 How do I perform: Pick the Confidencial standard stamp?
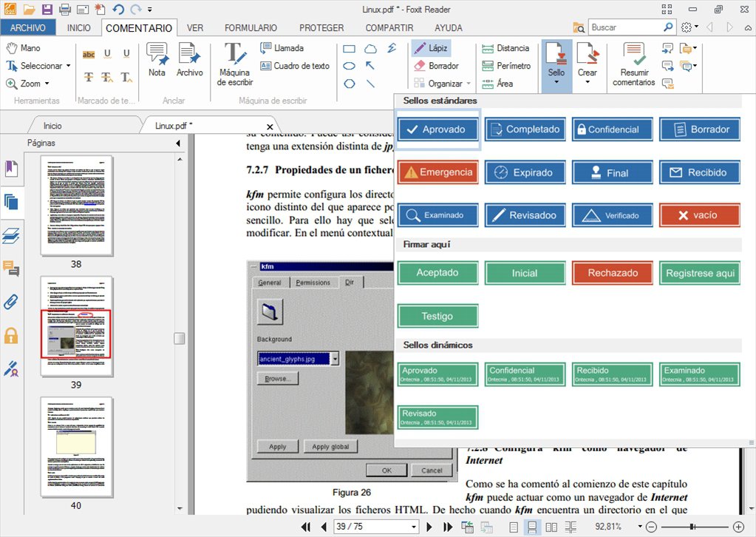tap(613, 129)
